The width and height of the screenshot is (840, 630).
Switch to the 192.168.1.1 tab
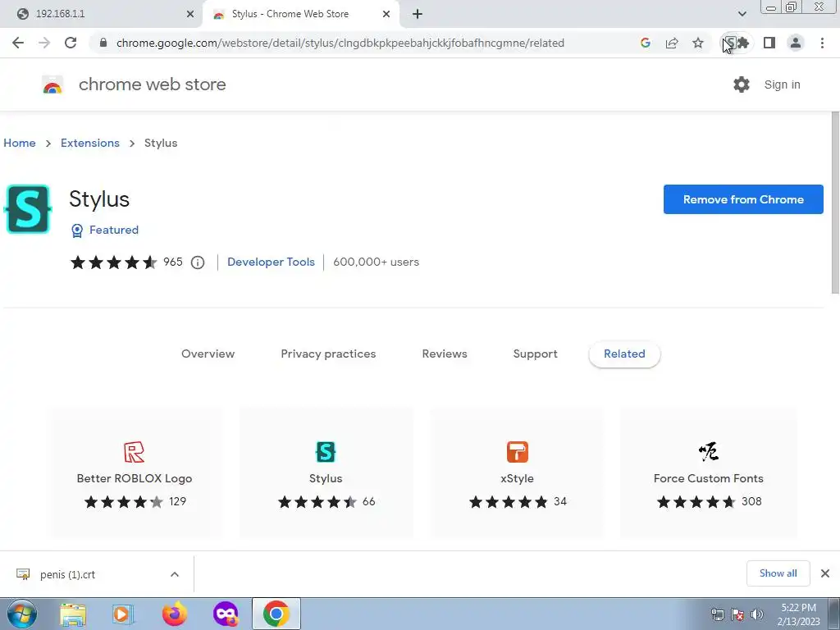pos(102,14)
